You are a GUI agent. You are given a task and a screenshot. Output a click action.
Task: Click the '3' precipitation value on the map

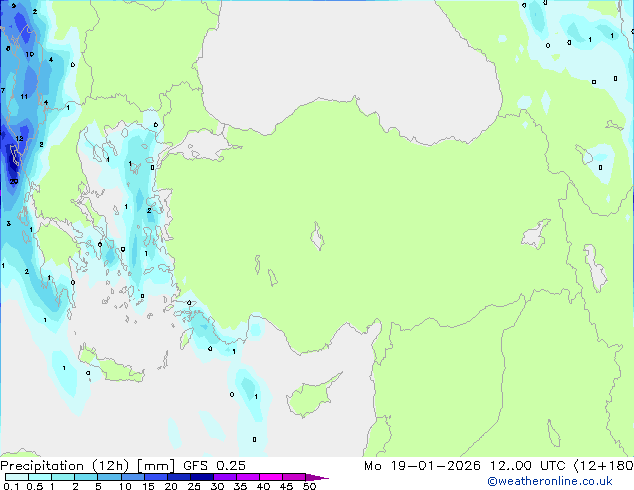tap(8, 223)
